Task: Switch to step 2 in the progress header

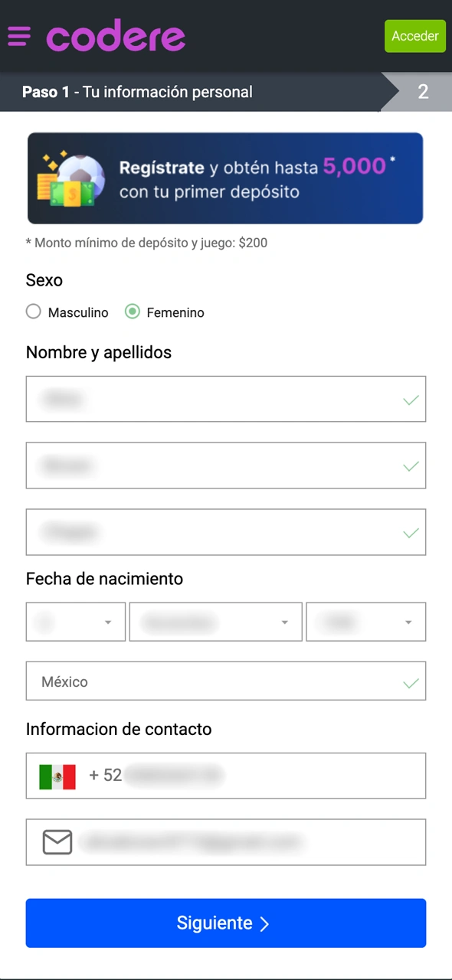Action: click(424, 92)
